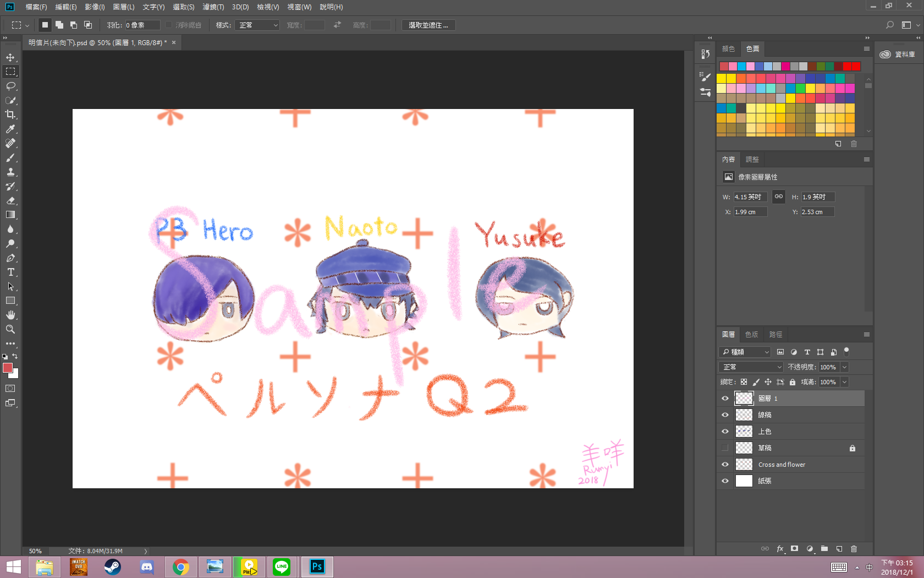Open Chrome from the taskbar
Image resolution: width=924 pixels, height=578 pixels.
pos(180,567)
